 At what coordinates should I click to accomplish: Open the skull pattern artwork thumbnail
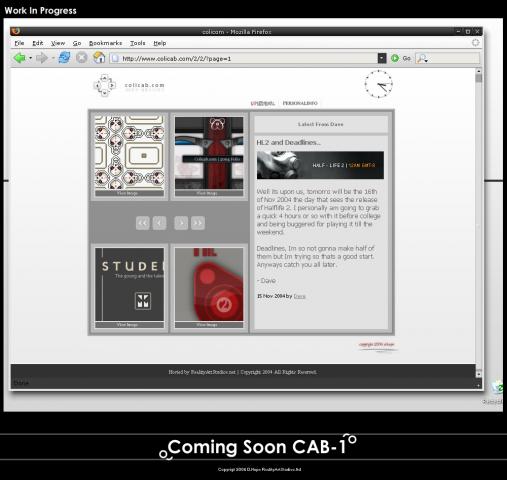[x=129, y=153]
